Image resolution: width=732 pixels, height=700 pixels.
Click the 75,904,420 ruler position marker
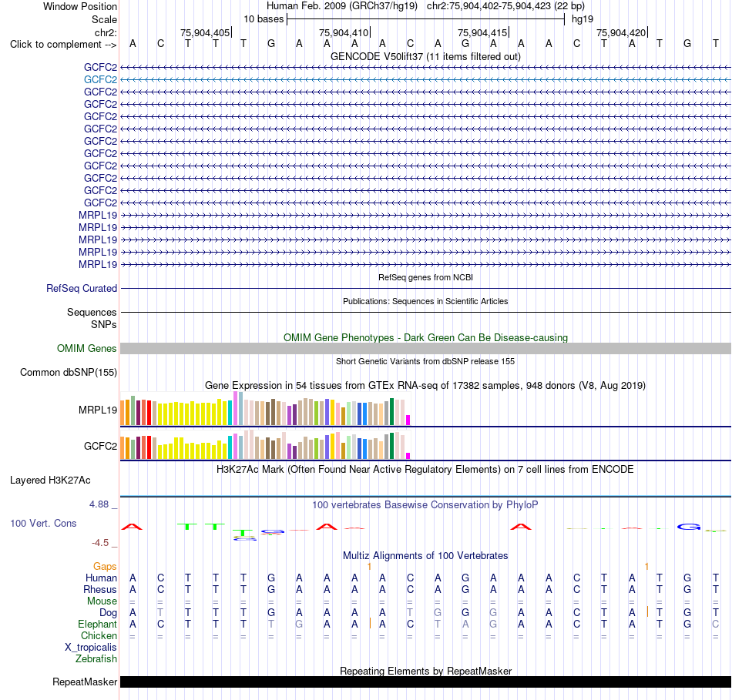pyautogui.click(x=622, y=32)
